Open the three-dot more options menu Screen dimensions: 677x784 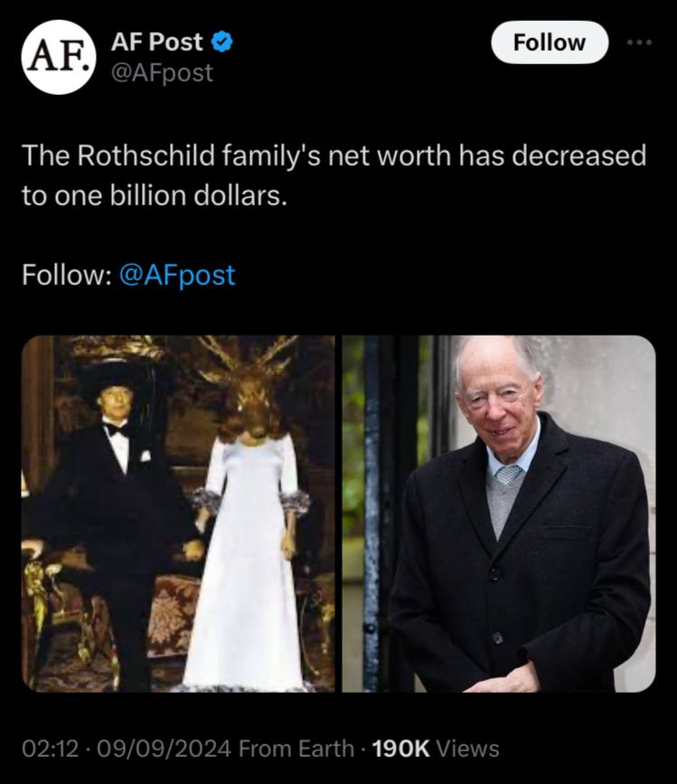click(641, 42)
